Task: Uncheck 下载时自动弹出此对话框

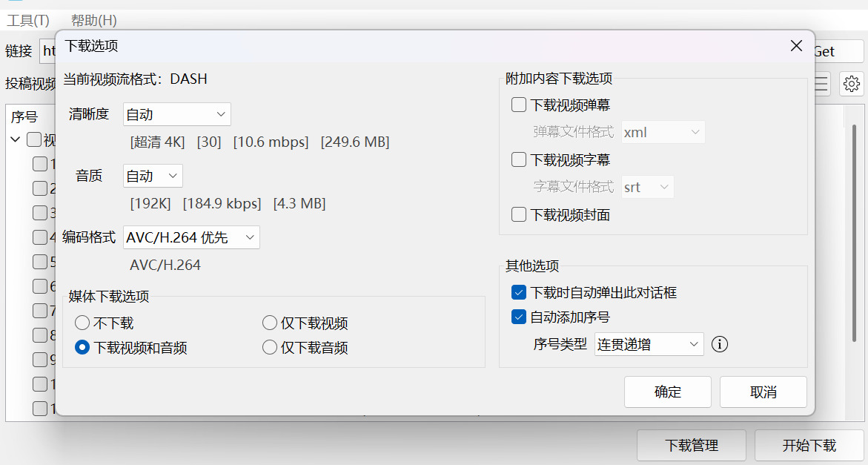Action: (519, 293)
